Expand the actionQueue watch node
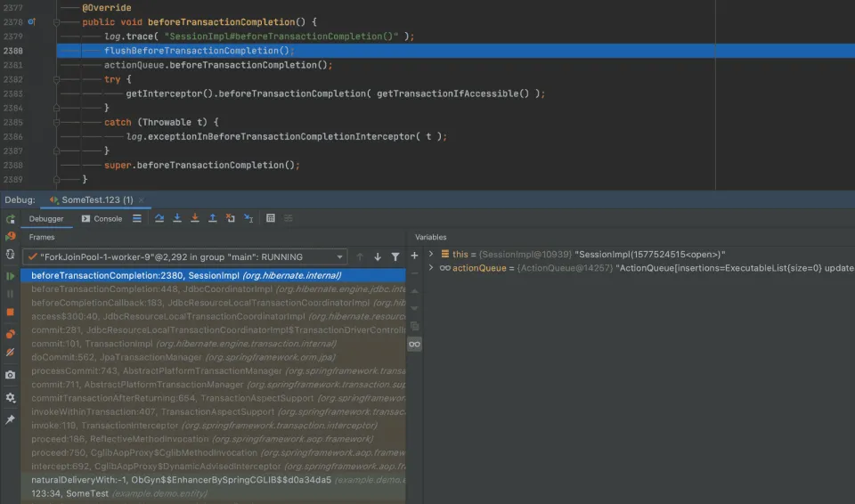Viewport: 855px width, 504px height. point(431,268)
